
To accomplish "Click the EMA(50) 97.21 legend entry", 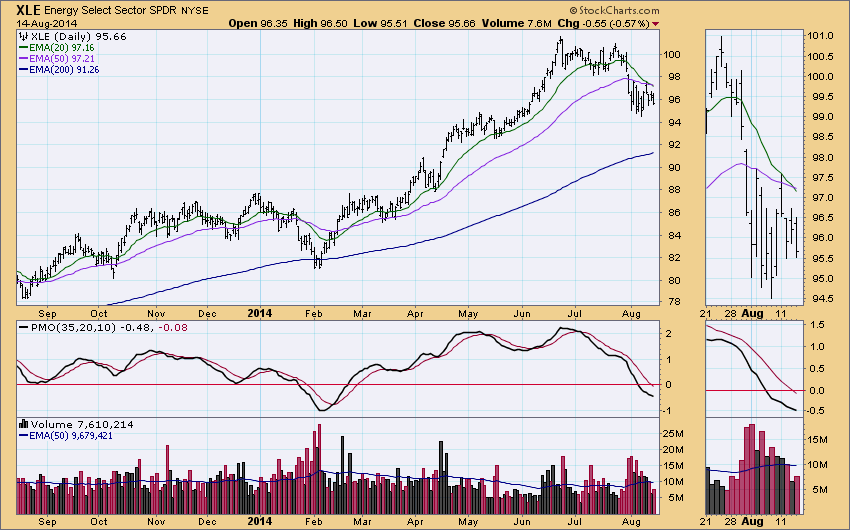I will click(62, 59).
